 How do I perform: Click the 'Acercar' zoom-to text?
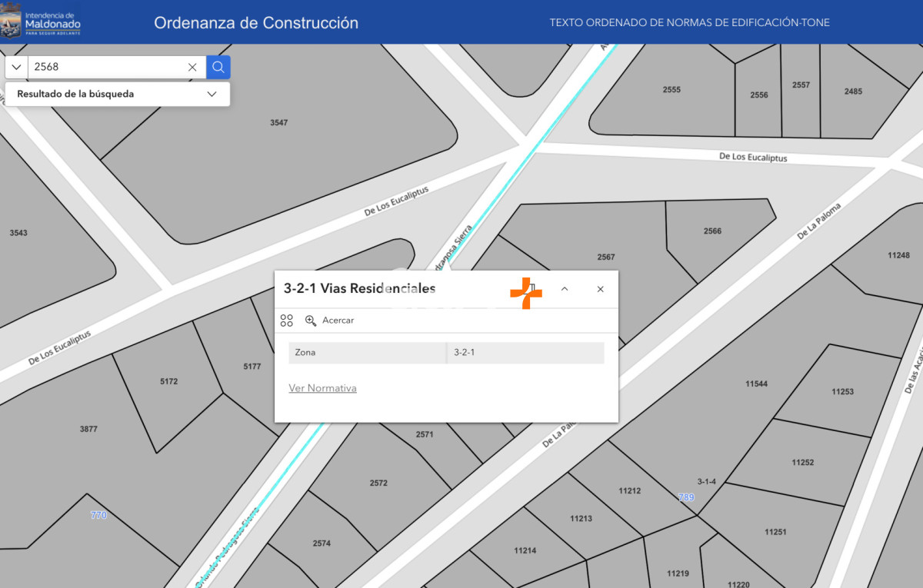(338, 321)
